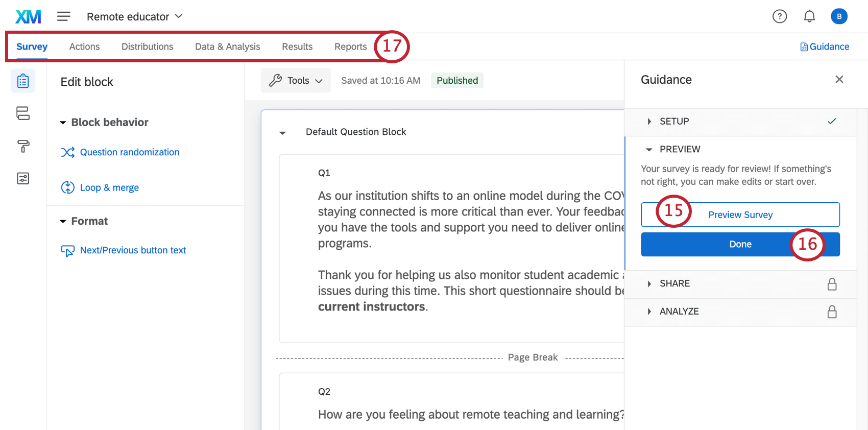This screenshot has height=430, width=868.
Task: Open the notifications bell
Action: pyautogui.click(x=809, y=17)
